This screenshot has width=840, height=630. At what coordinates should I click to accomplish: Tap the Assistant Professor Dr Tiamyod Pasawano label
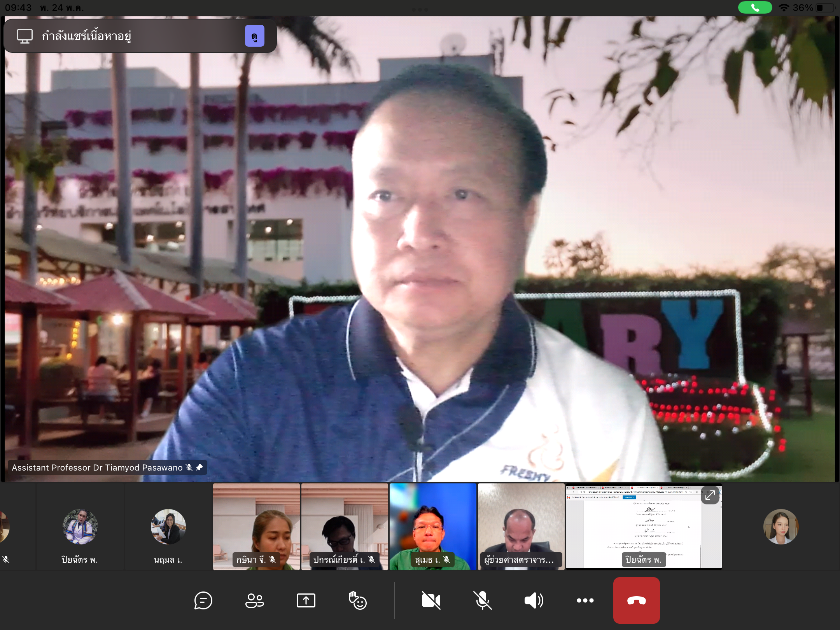click(97, 467)
